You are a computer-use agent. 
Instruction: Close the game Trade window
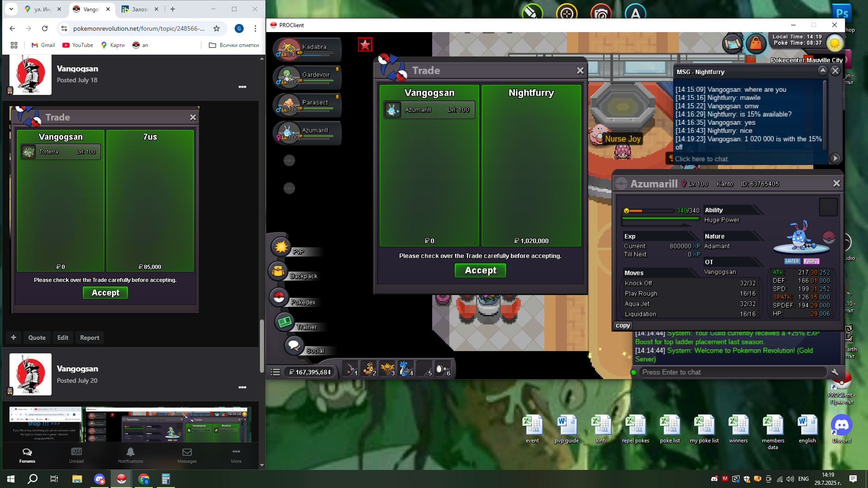coord(580,70)
